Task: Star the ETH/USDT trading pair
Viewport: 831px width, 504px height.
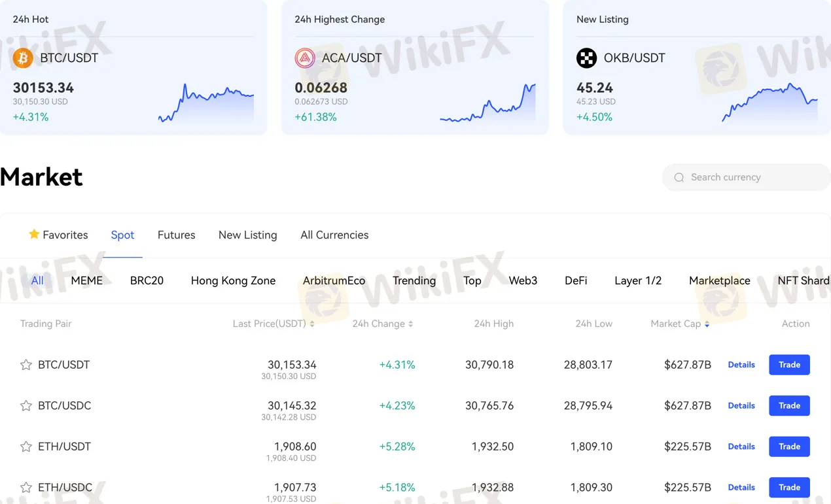Action: click(x=26, y=446)
